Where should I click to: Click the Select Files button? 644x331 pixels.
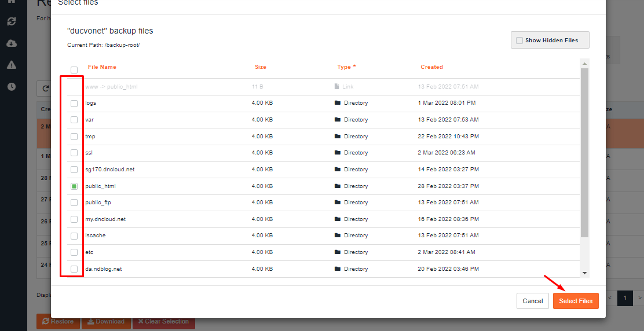576,301
